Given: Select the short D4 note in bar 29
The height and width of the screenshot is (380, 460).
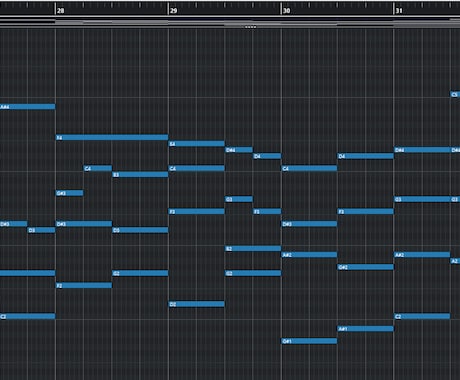Looking at the screenshot, I should 267,156.
